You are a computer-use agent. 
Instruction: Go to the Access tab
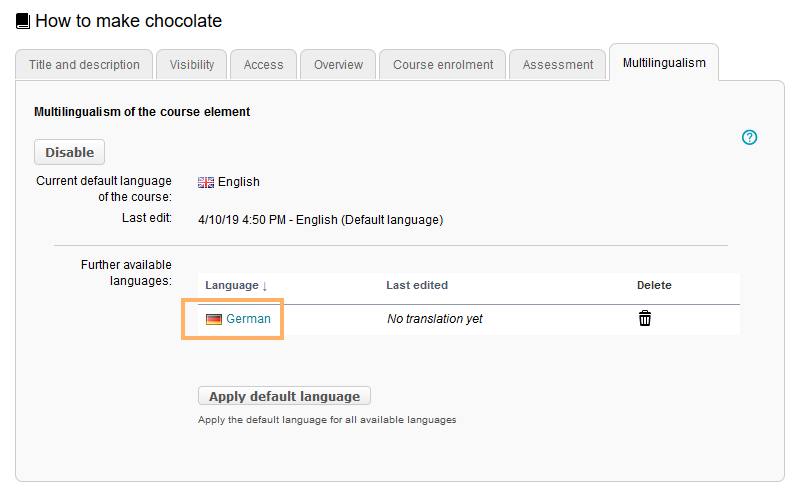coord(264,65)
